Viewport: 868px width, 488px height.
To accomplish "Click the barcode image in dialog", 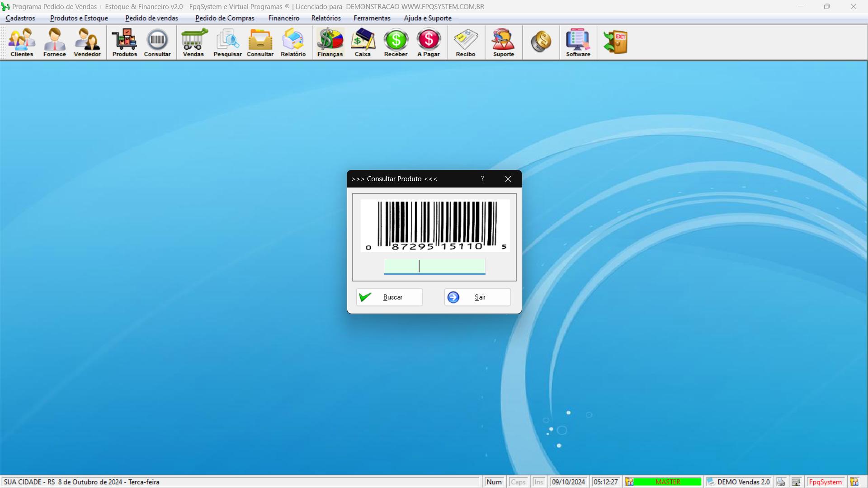I will (435, 225).
